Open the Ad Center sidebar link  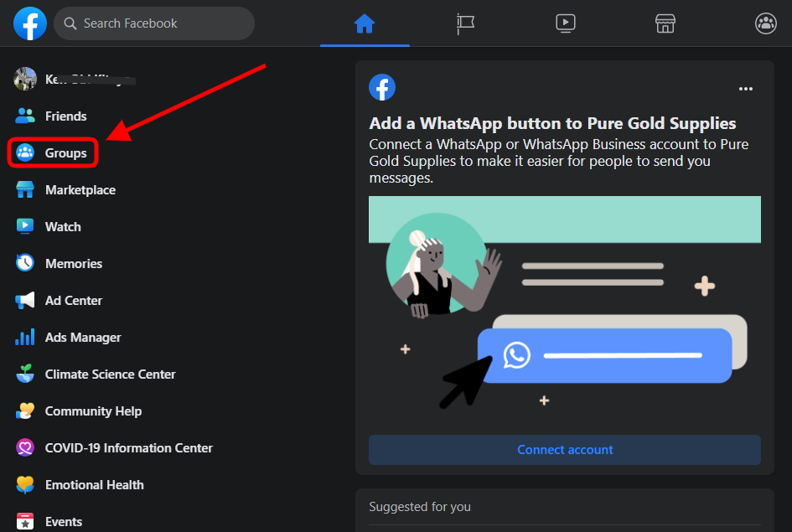(74, 300)
